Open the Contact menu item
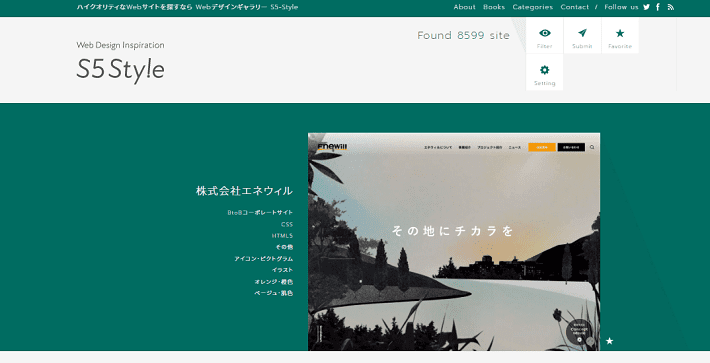710x363 pixels. pos(575,7)
